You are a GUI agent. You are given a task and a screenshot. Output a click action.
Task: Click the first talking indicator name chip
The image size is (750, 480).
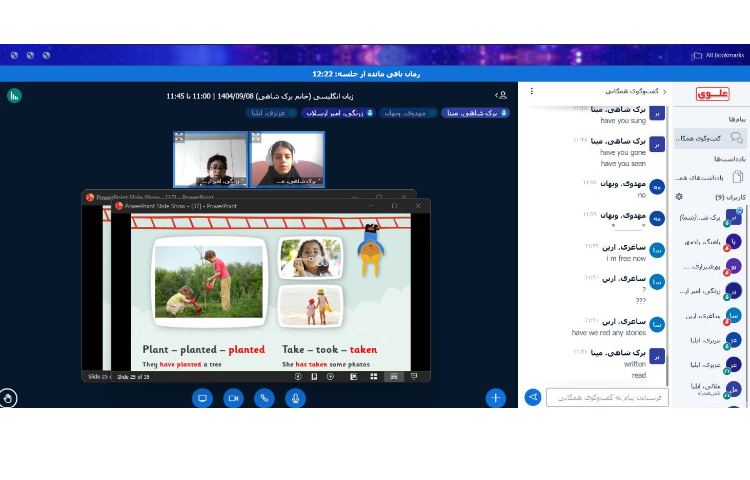pyautogui.click(x=476, y=113)
